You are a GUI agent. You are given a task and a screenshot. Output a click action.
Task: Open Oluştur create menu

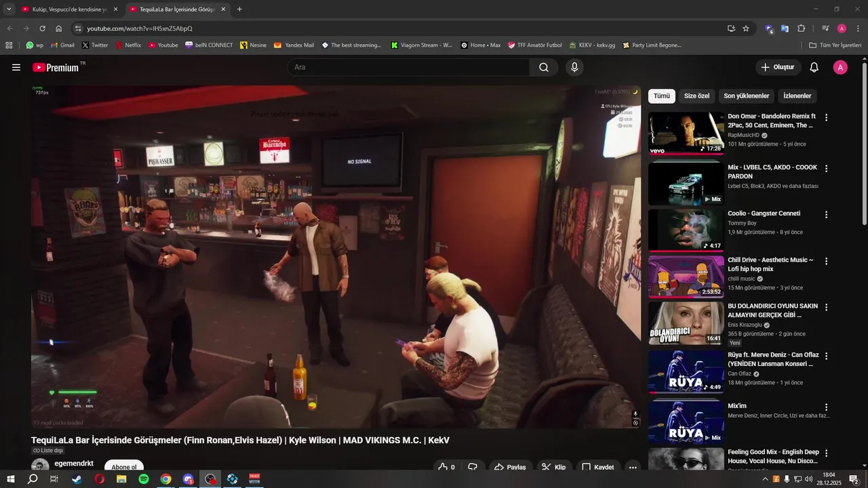click(778, 67)
